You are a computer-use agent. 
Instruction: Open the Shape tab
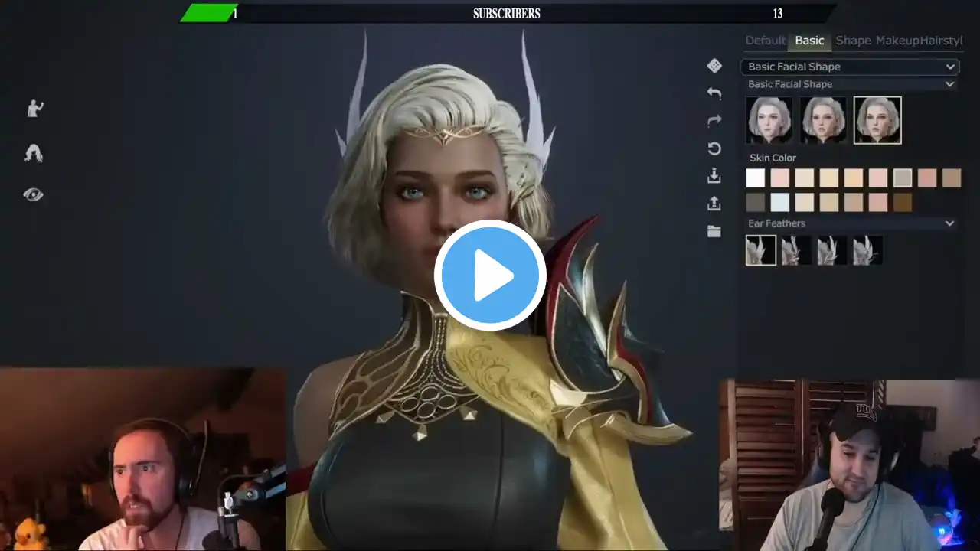point(853,41)
